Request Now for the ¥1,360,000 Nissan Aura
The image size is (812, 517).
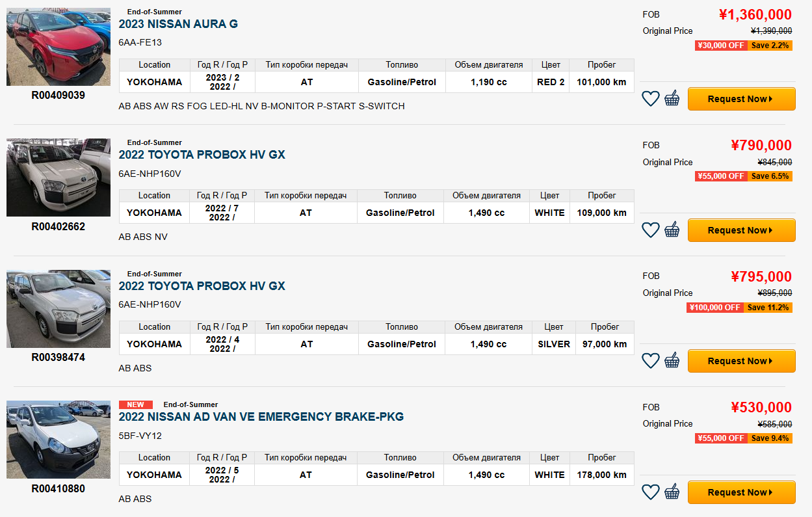[x=741, y=99]
